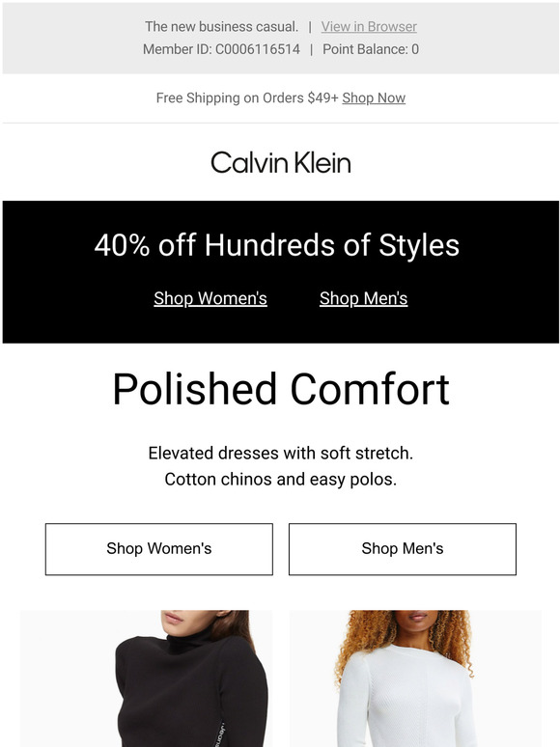This screenshot has height=747, width=560.
Task: Select the Member ID C0006116514 text
Action: click(222, 49)
